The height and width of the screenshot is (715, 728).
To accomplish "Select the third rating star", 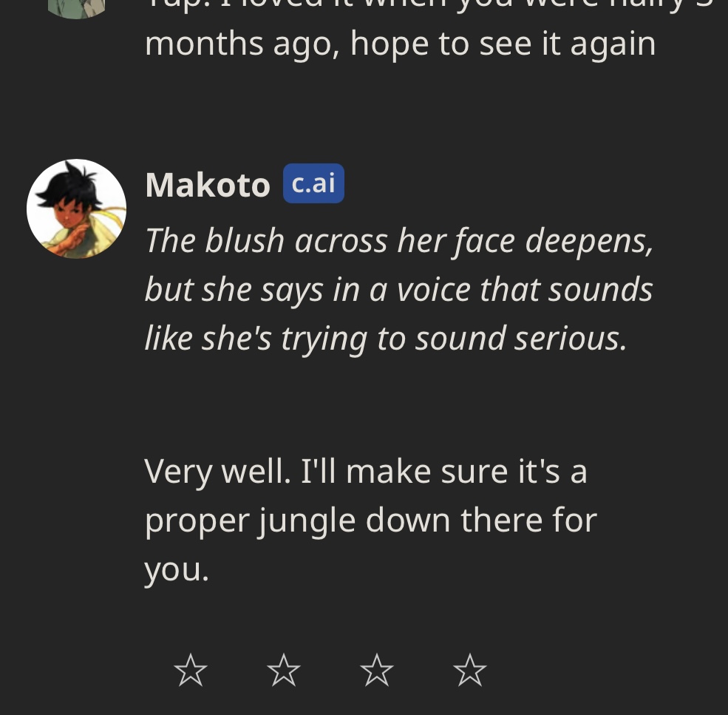I will (377, 671).
